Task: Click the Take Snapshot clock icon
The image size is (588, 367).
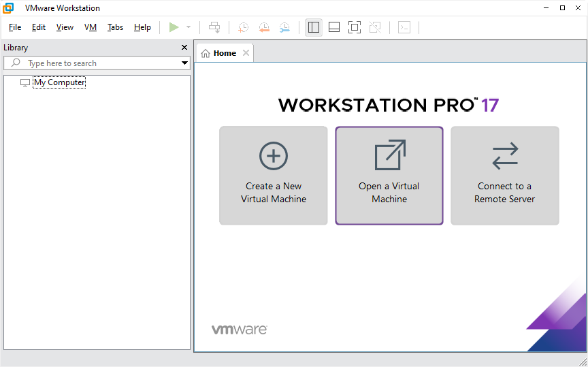Action: pyautogui.click(x=243, y=27)
